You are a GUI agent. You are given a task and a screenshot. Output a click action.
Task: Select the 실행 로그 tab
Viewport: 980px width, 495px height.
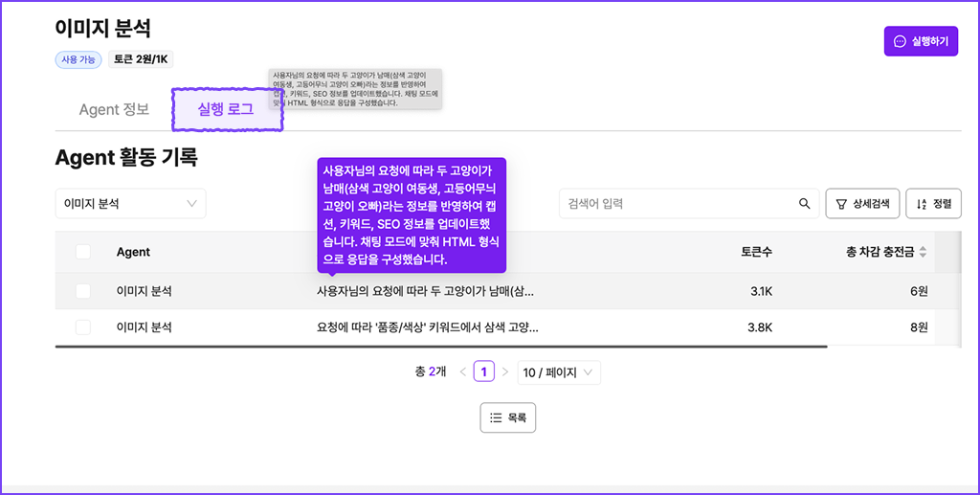[226, 109]
